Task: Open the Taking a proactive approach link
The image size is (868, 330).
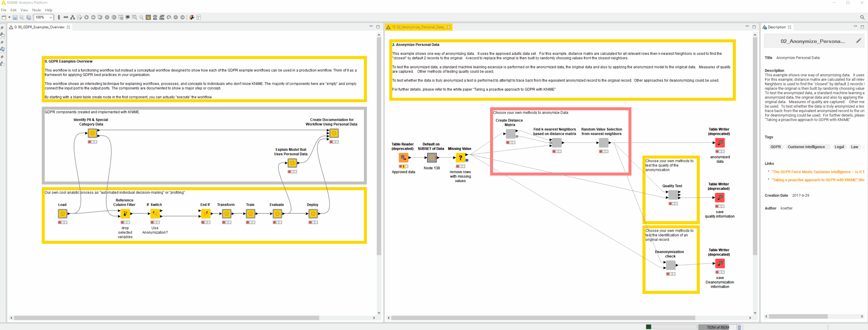Action: 818,180
